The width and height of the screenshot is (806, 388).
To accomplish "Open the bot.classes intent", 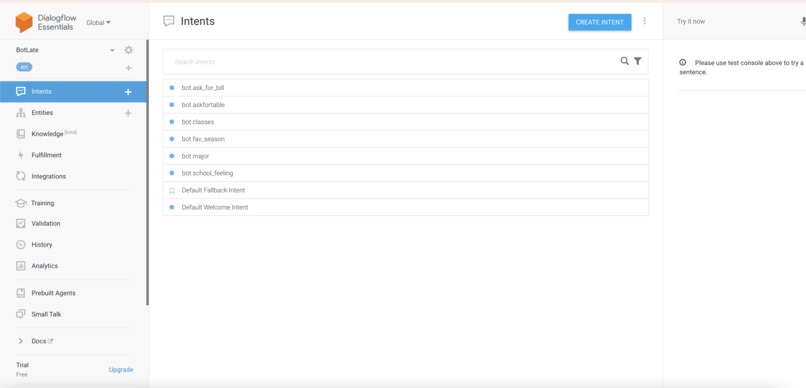I will pos(406,122).
